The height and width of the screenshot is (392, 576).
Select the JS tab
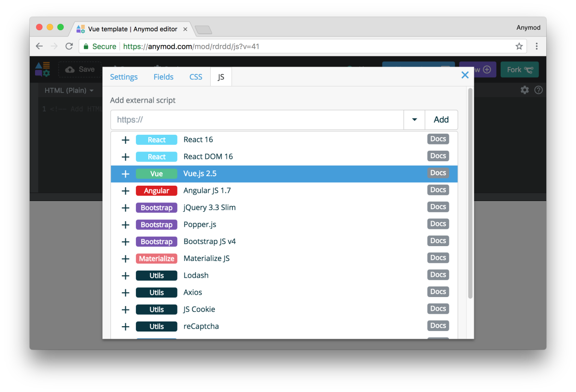pos(221,77)
